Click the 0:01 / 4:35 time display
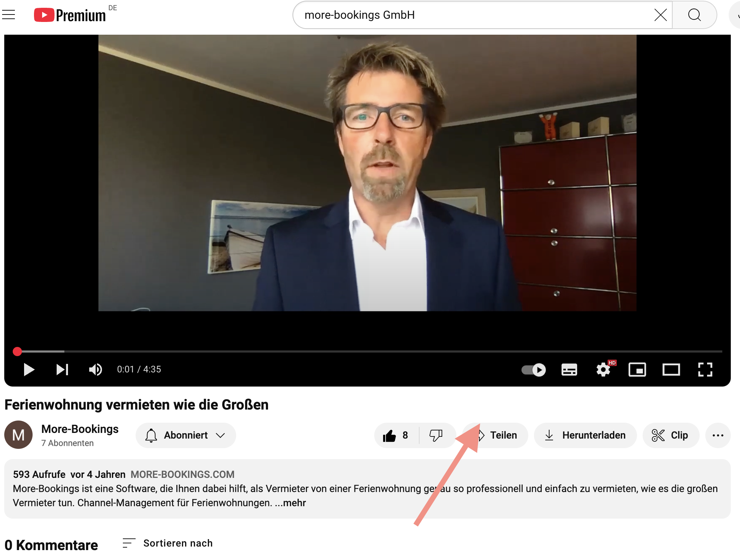 tap(139, 370)
